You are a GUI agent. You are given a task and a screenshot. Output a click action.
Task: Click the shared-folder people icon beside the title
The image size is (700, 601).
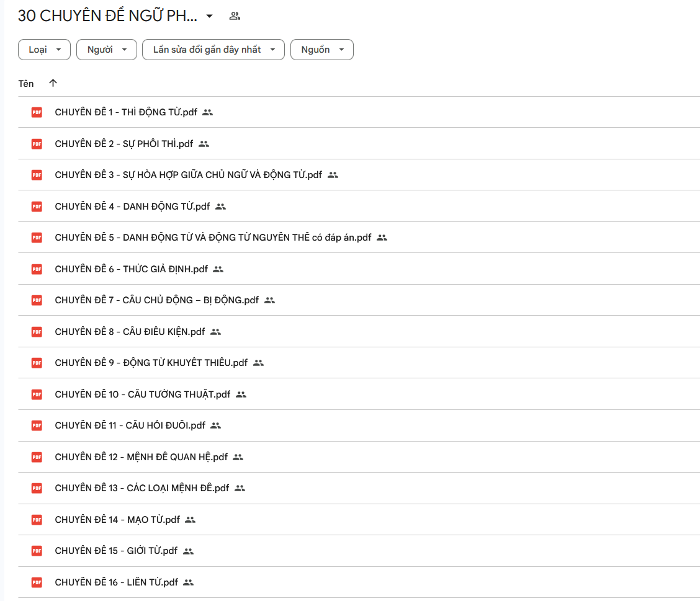(x=235, y=16)
